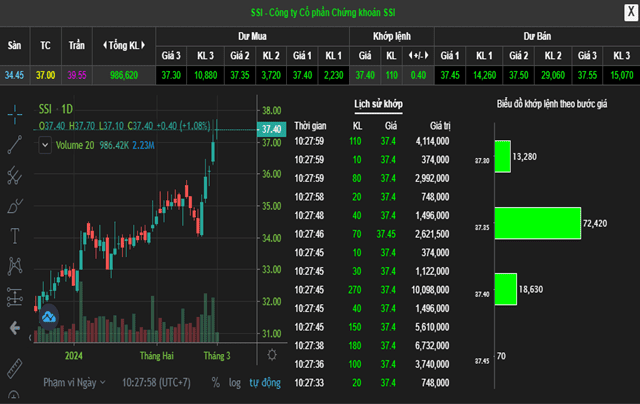Click the 10:27:33 trade row time
The image size is (640, 404).
309,383
